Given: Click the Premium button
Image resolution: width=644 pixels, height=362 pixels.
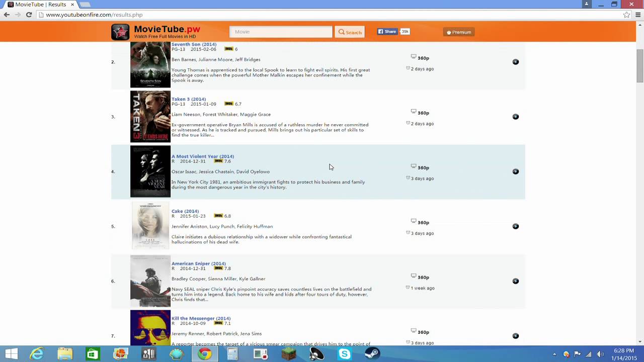Looking at the screenshot, I should (459, 32).
